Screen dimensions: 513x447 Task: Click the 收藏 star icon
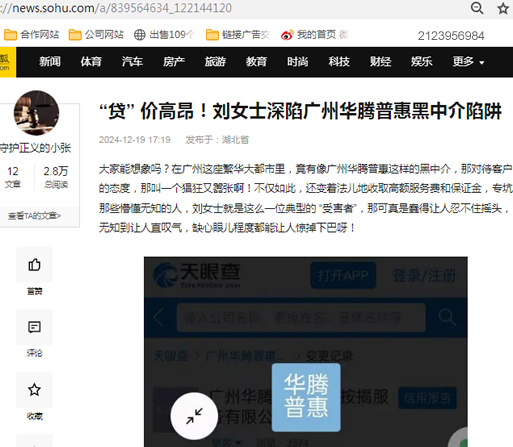[34, 390]
